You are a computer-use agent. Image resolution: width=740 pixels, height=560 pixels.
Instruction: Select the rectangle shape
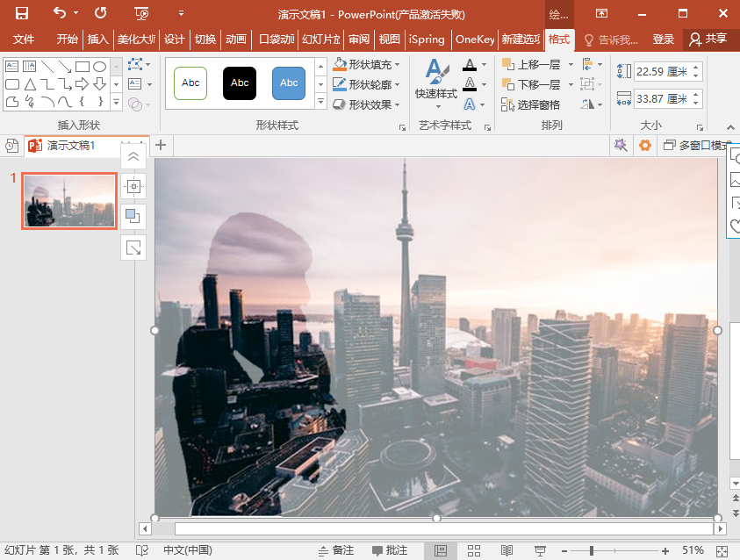(x=83, y=66)
